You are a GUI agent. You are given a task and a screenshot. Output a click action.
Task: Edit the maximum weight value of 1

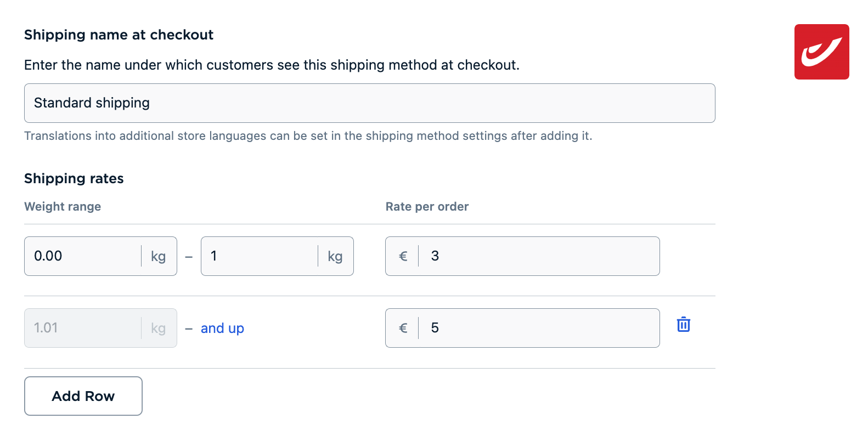coord(259,256)
